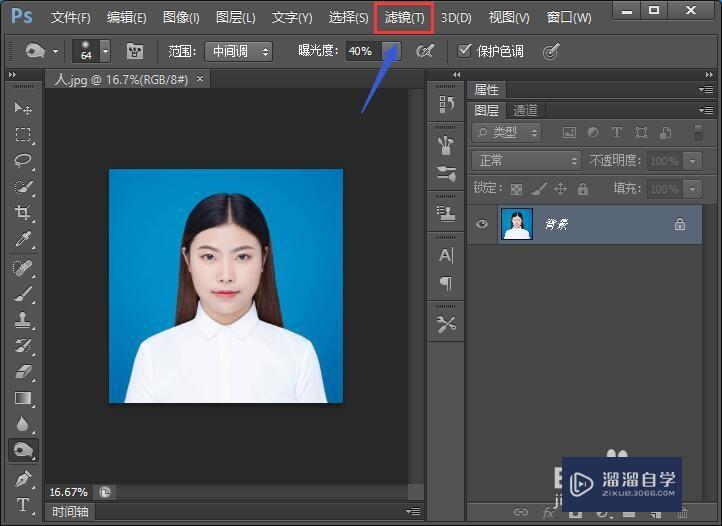The width and height of the screenshot is (722, 526).
Task: Select the Lasso tool
Action: 23,160
